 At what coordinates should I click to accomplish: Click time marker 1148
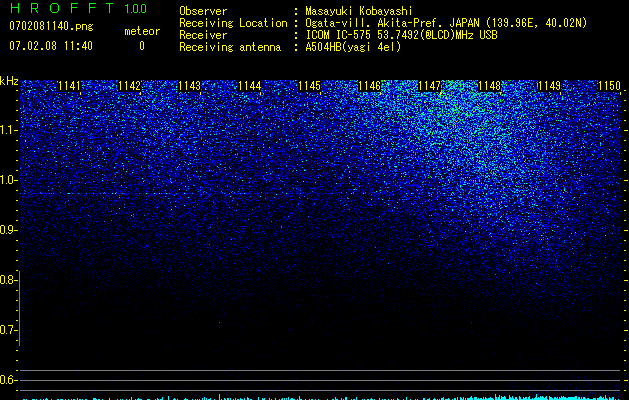coord(489,85)
